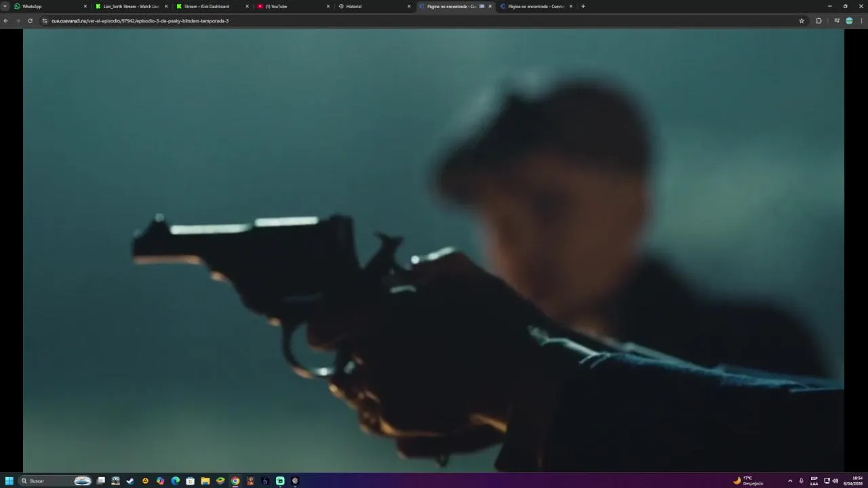Click the microphone tray icon
The width and height of the screenshot is (868, 488).
pyautogui.click(x=802, y=481)
